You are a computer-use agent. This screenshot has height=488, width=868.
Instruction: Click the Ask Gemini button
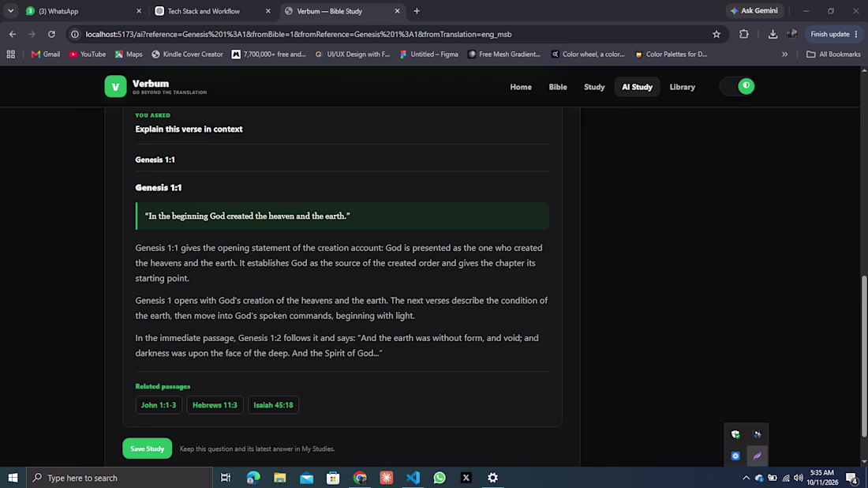(754, 10)
